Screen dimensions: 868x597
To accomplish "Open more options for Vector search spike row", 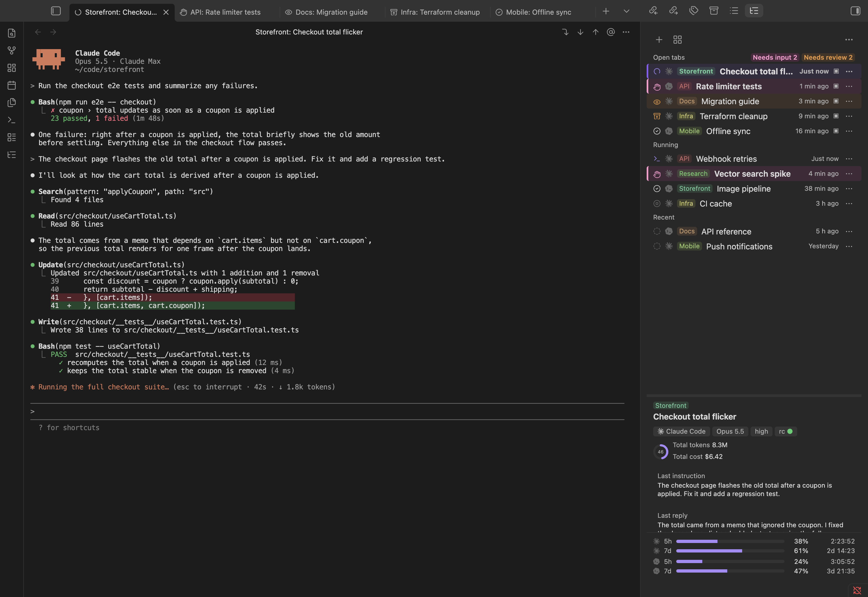I will [x=849, y=174].
